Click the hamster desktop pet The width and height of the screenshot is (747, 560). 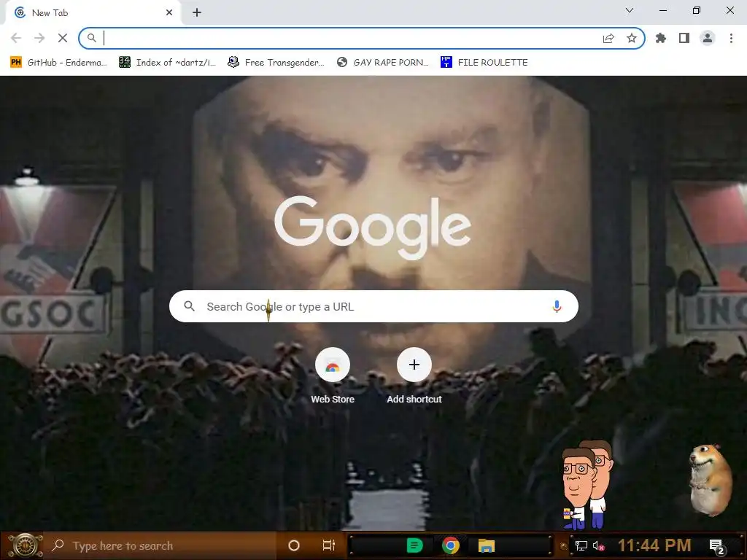(711, 480)
